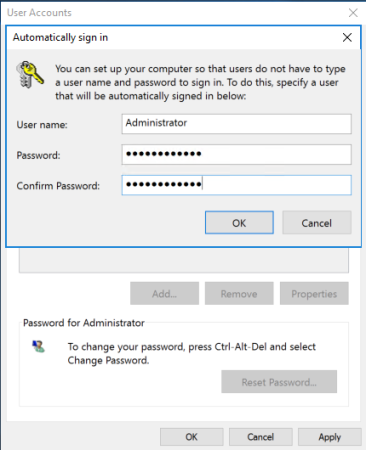366x450 pixels.
Task: Apply the User Accounts changes
Action: pyautogui.click(x=330, y=437)
